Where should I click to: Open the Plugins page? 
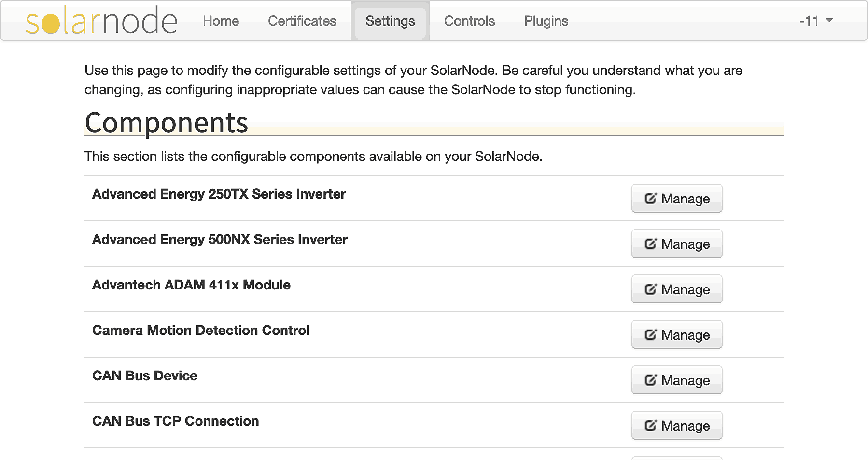click(546, 21)
